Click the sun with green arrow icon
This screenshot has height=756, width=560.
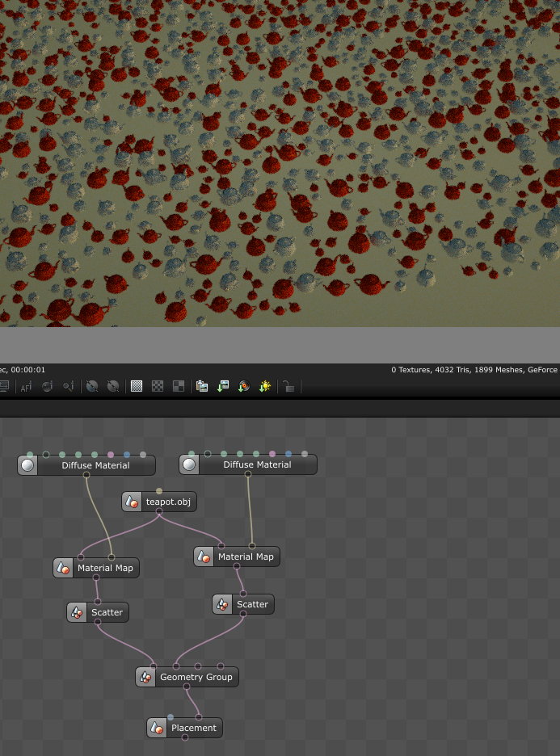pyautogui.click(x=265, y=386)
